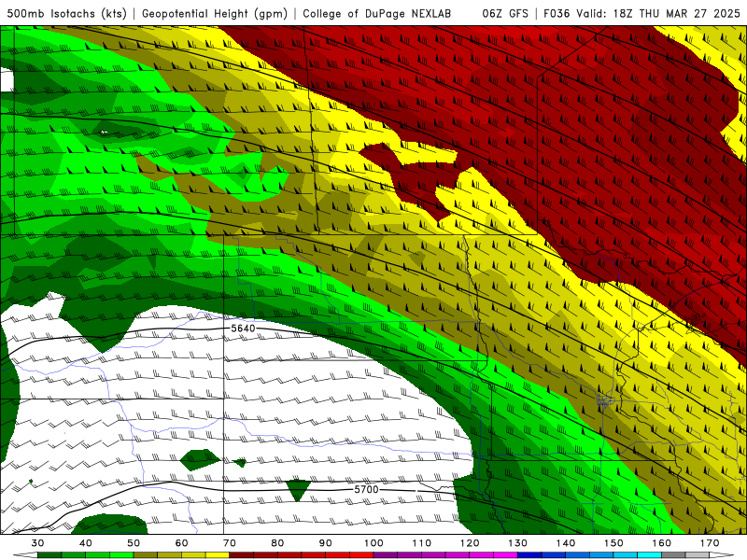Screen dimensions: 747x560
Task: Click the 30 value on color scale
Action: click(x=37, y=543)
